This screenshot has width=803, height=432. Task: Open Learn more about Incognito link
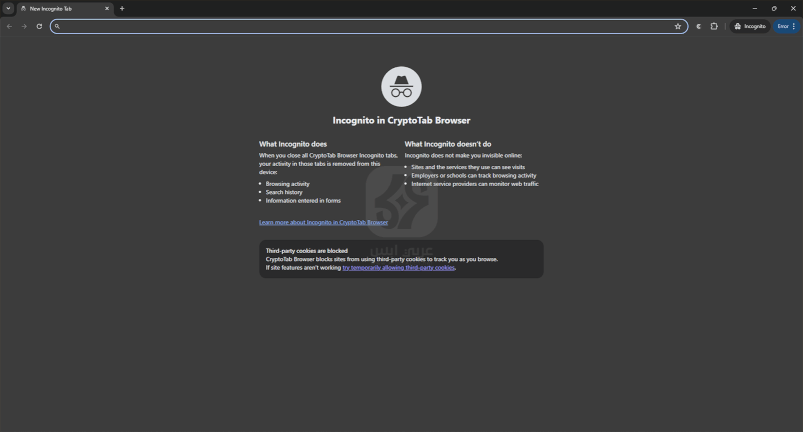[x=323, y=222]
